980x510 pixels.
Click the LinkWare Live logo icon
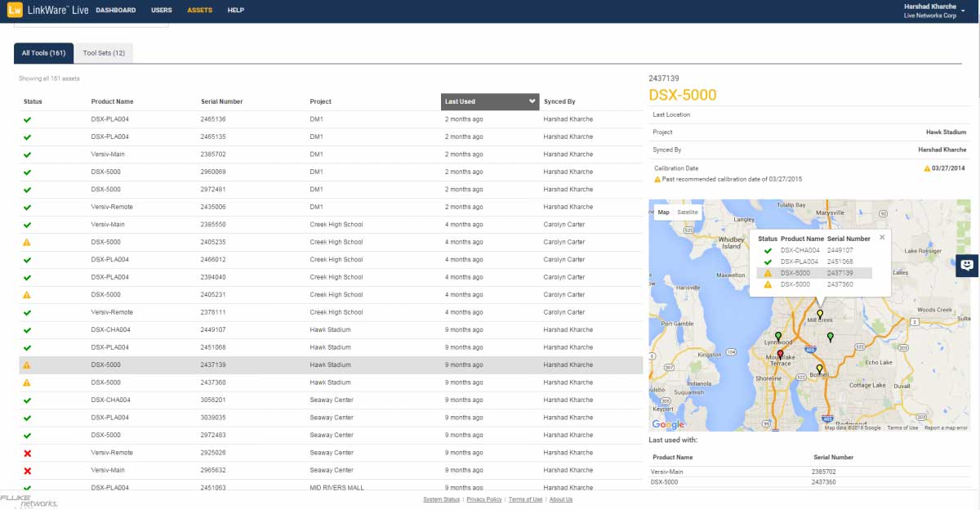point(14,11)
